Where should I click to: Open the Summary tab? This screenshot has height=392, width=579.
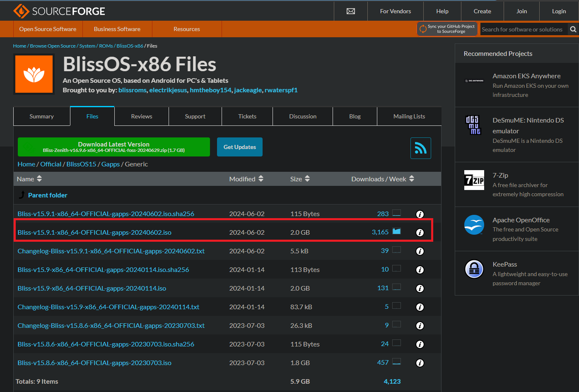click(41, 116)
